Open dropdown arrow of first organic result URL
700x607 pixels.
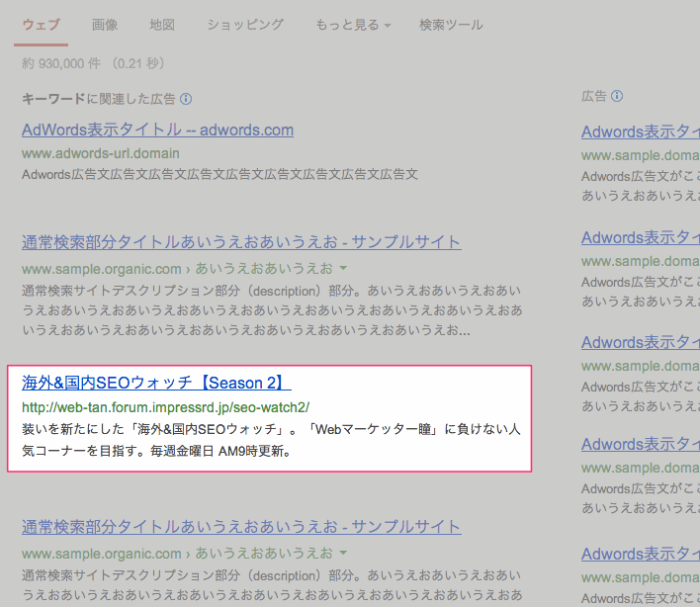[343, 268]
